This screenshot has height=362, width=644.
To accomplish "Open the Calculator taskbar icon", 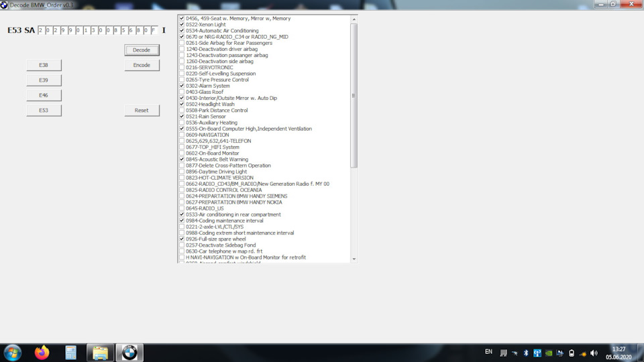I will 70,353.
